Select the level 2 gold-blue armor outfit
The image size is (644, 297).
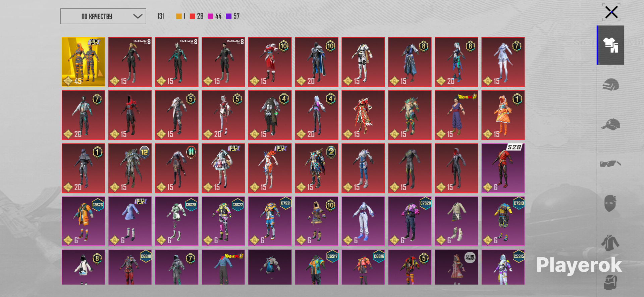click(317, 168)
